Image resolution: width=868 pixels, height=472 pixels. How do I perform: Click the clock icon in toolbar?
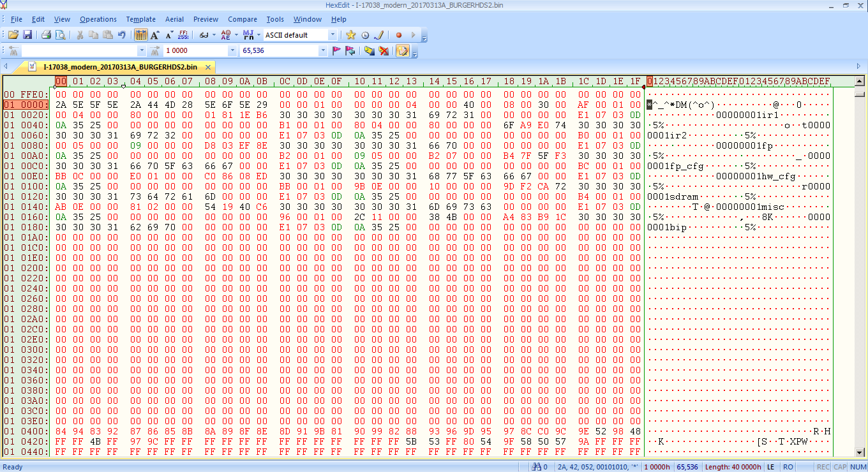(x=365, y=35)
